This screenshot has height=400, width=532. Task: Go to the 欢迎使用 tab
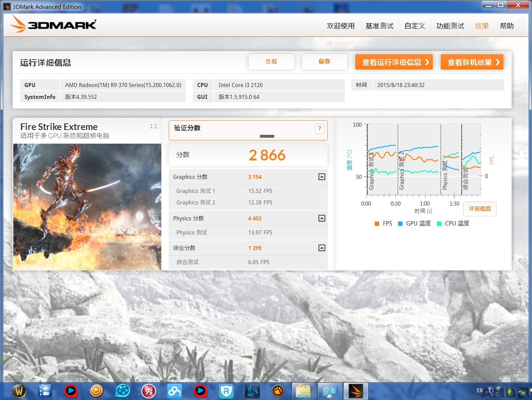point(341,26)
